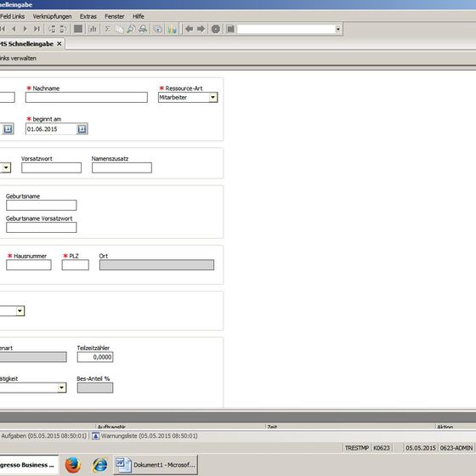Click the bar chart toolbar icon
Viewport: 476px width, 476px height.
(x=93, y=29)
